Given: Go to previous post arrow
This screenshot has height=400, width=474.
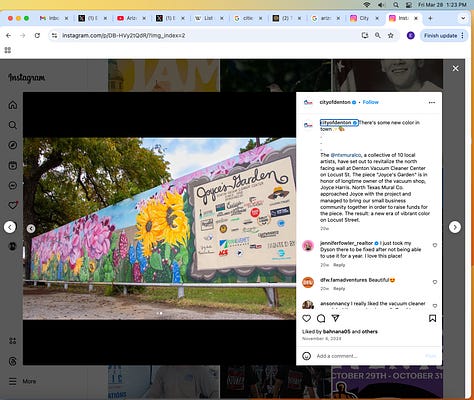Looking at the screenshot, I should tap(10, 227).
